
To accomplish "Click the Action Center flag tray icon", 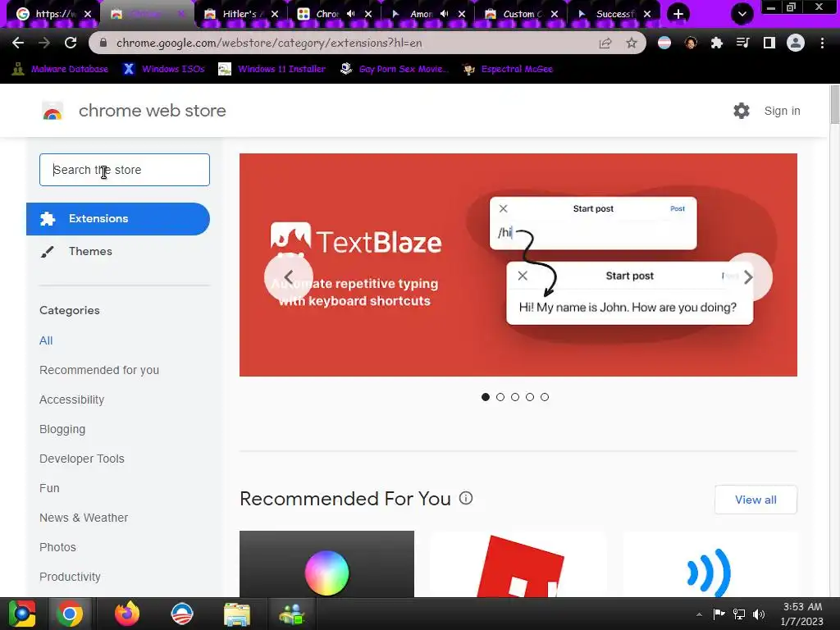I will 719,614.
